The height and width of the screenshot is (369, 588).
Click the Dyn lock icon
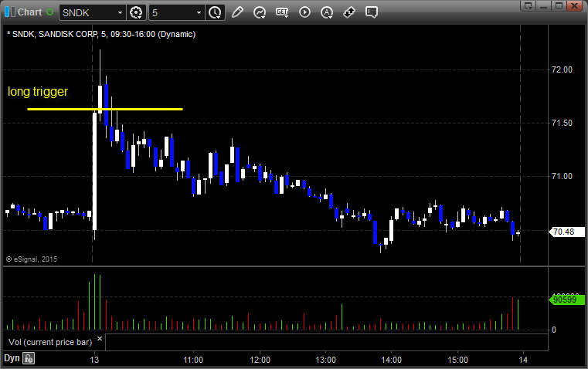pos(29,358)
